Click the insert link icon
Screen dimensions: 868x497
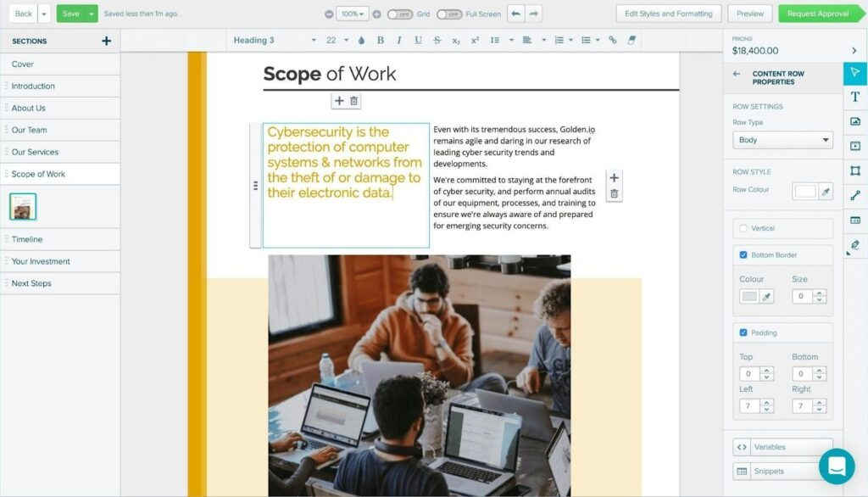point(613,40)
